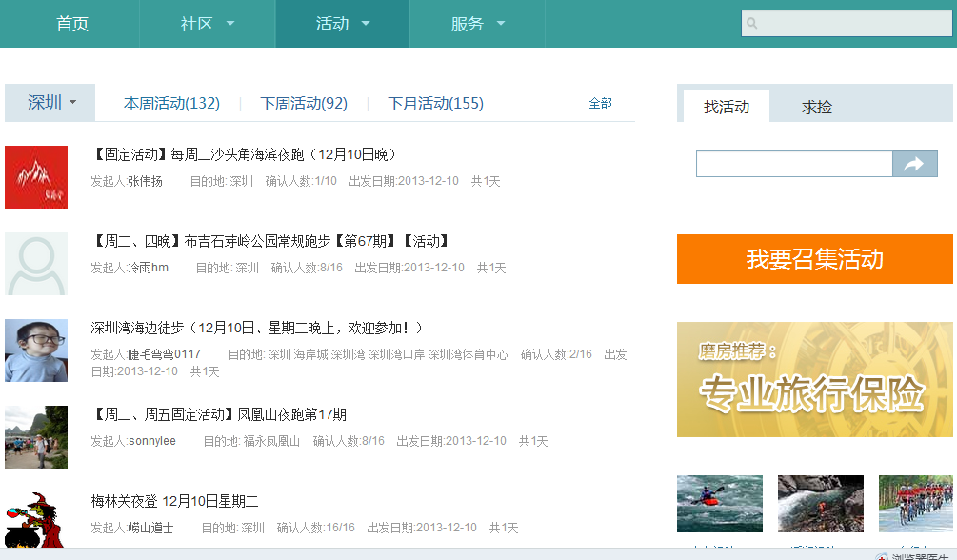Open the red mountain avatar of 张伟扬

tap(36, 177)
